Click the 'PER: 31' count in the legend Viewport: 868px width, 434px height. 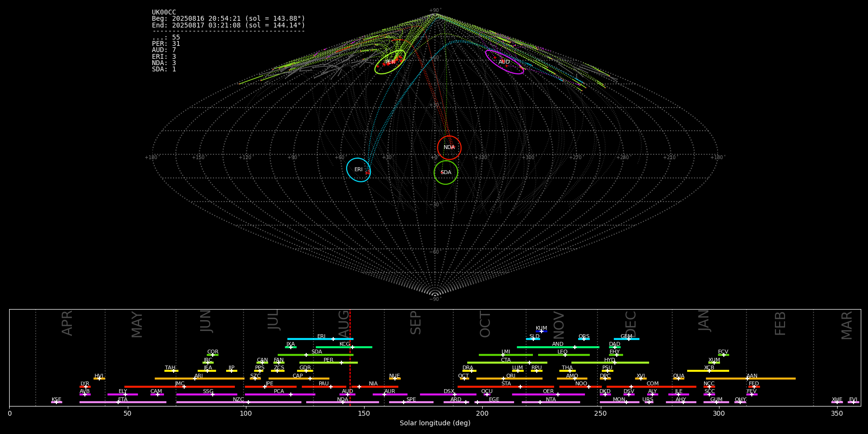point(166,44)
